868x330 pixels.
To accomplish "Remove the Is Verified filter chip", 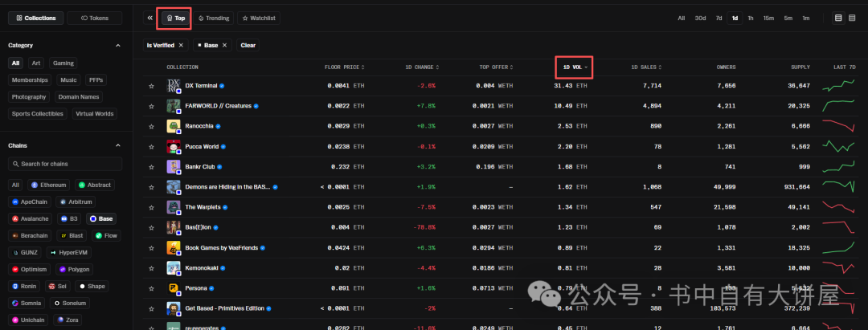I will (x=181, y=45).
